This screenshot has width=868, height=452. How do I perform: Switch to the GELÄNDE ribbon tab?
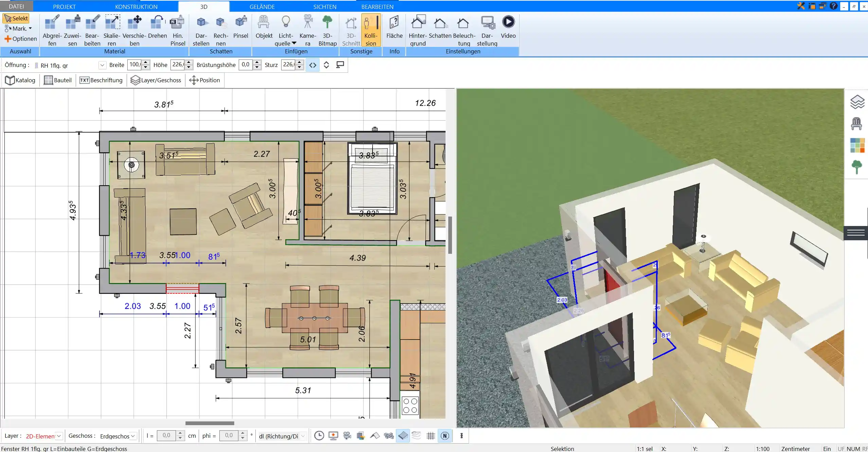(262, 6)
